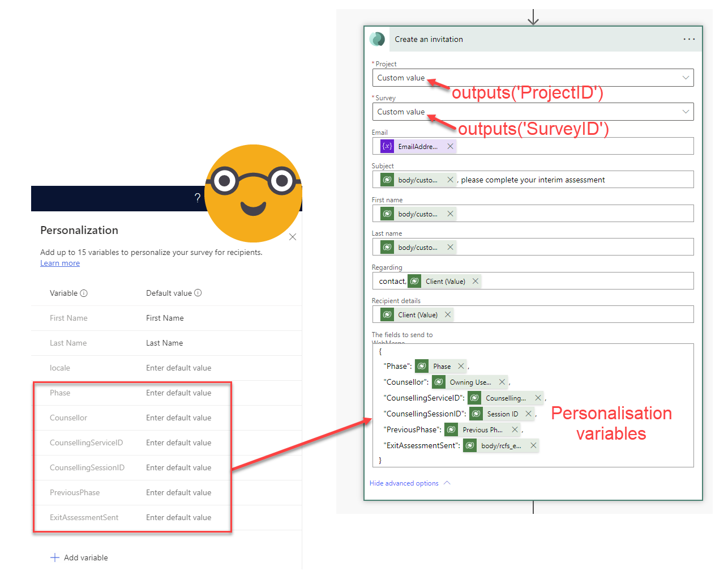Click the info icon beside Variable header
This screenshot has height=583, width=728.
tap(84, 293)
